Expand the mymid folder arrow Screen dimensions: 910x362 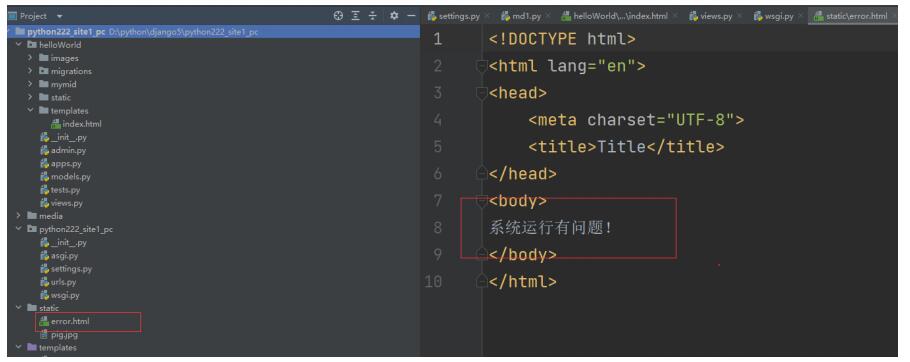tap(30, 84)
